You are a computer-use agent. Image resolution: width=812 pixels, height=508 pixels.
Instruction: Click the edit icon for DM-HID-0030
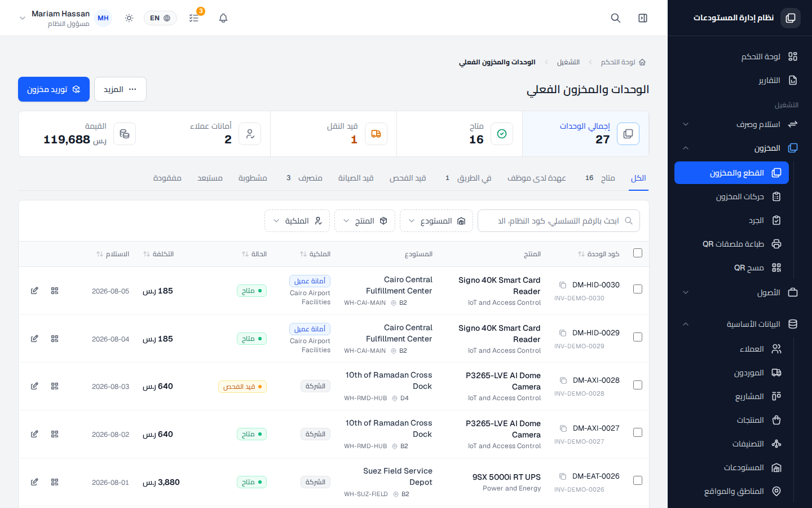tap(34, 291)
